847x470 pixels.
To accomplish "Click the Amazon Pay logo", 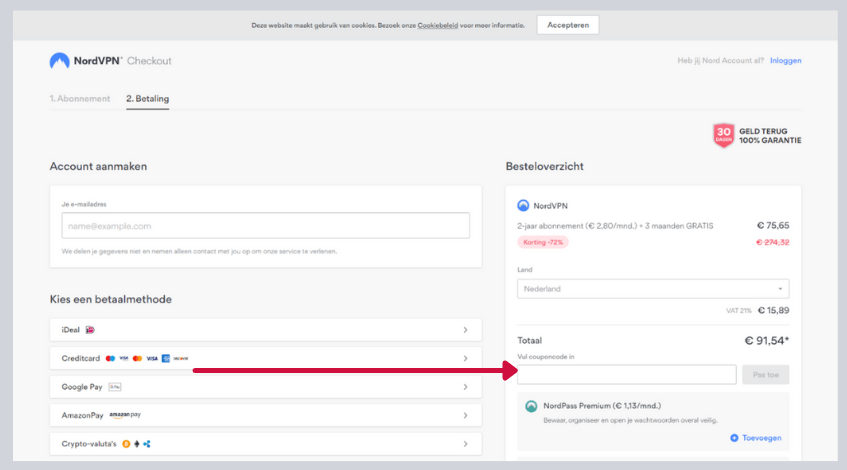I will coord(126,415).
